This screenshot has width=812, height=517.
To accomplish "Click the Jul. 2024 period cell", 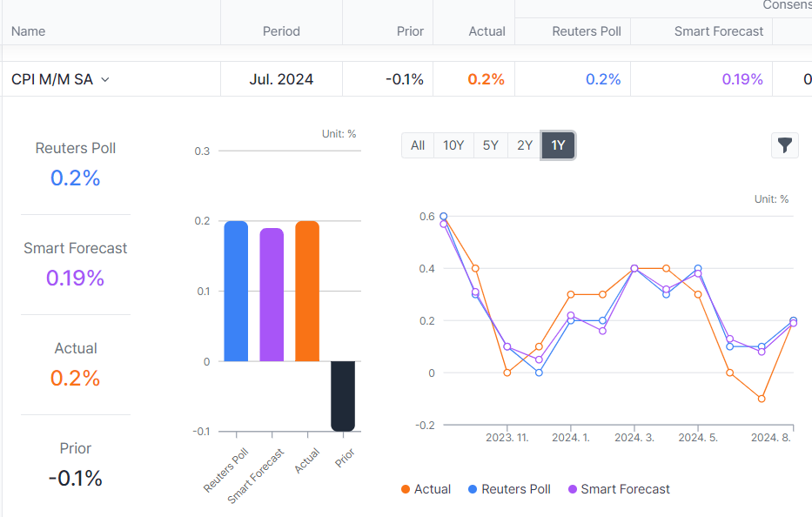I will pyautogui.click(x=281, y=79).
